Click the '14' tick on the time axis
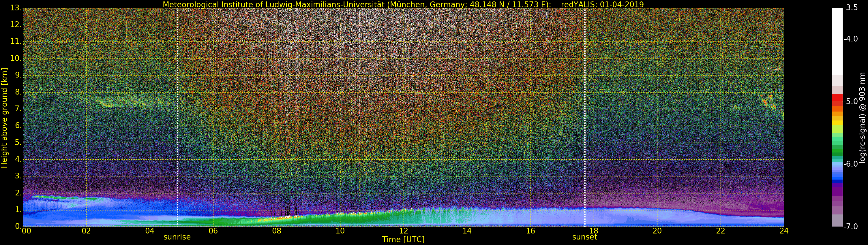 [x=467, y=231]
